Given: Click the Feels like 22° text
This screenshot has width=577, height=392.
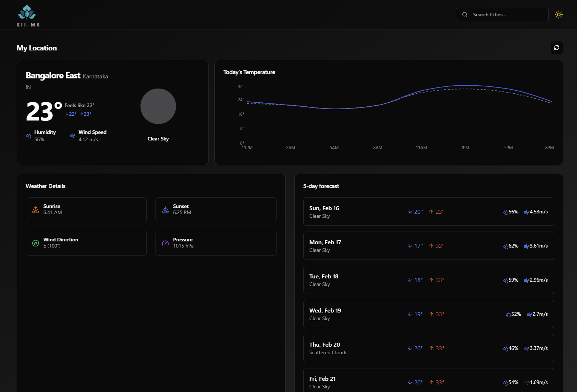Looking at the screenshot, I should pyautogui.click(x=80, y=105).
